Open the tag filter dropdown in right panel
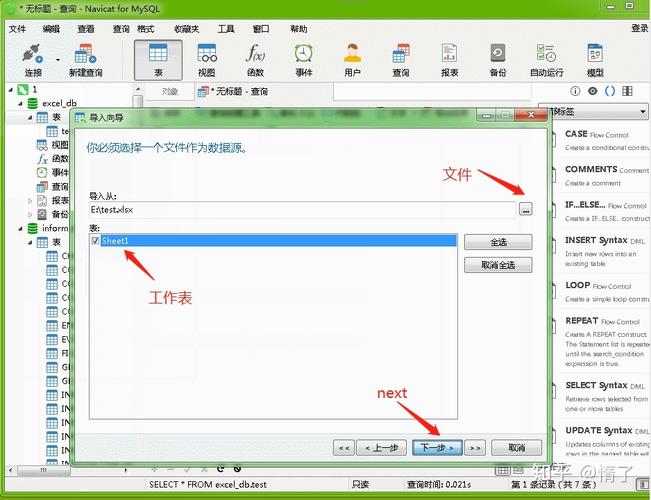The height and width of the screenshot is (500, 651). click(x=642, y=112)
